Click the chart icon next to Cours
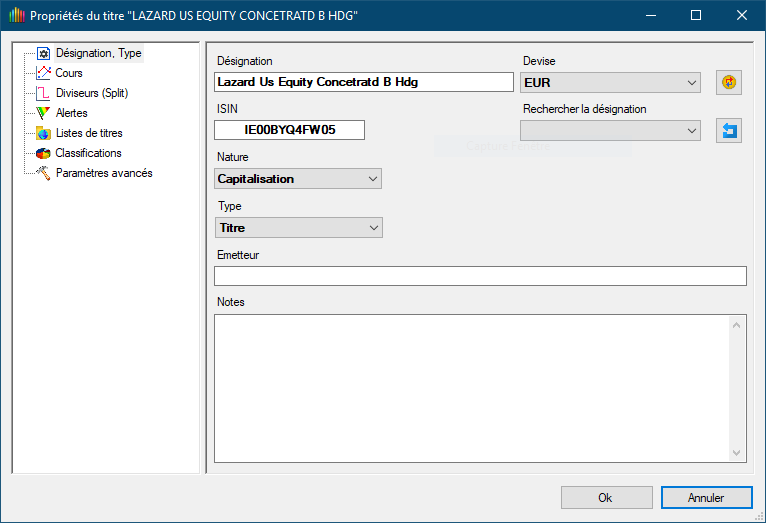This screenshot has height=523, width=766. (x=43, y=73)
